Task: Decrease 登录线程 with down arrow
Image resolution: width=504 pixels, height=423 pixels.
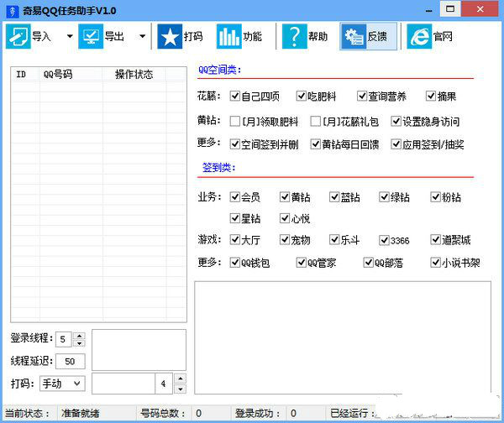Action: pos(79,343)
